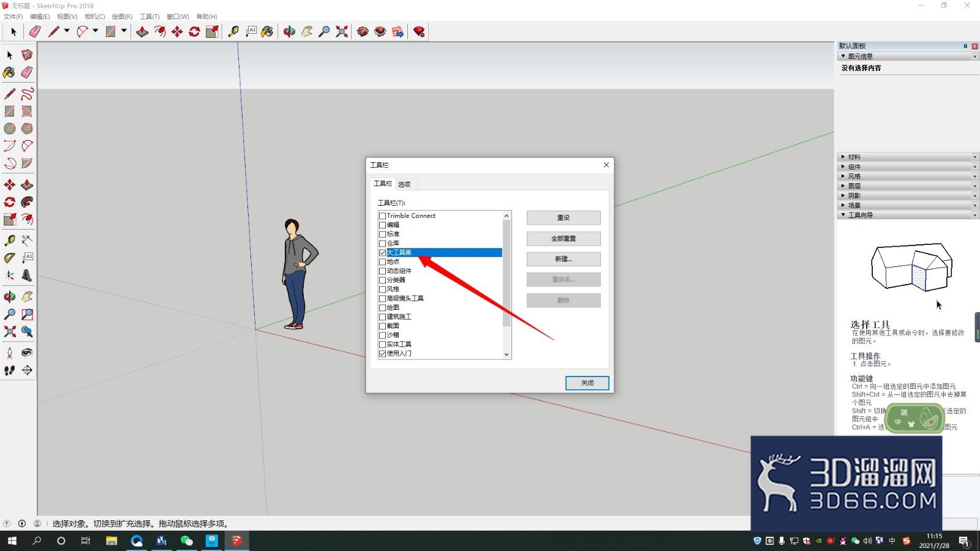Choose the Zoom Window tool
The width and height of the screenshot is (980, 551).
pos(27,314)
